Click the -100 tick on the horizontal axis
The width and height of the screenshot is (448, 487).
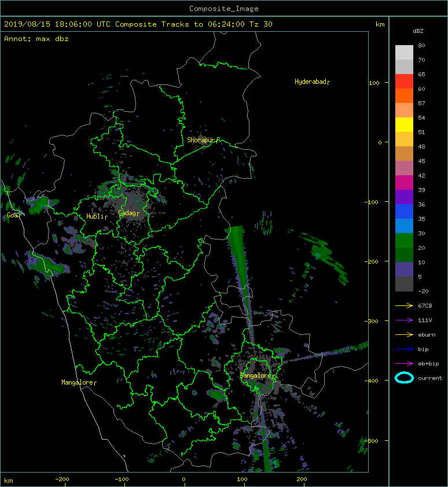tap(122, 479)
